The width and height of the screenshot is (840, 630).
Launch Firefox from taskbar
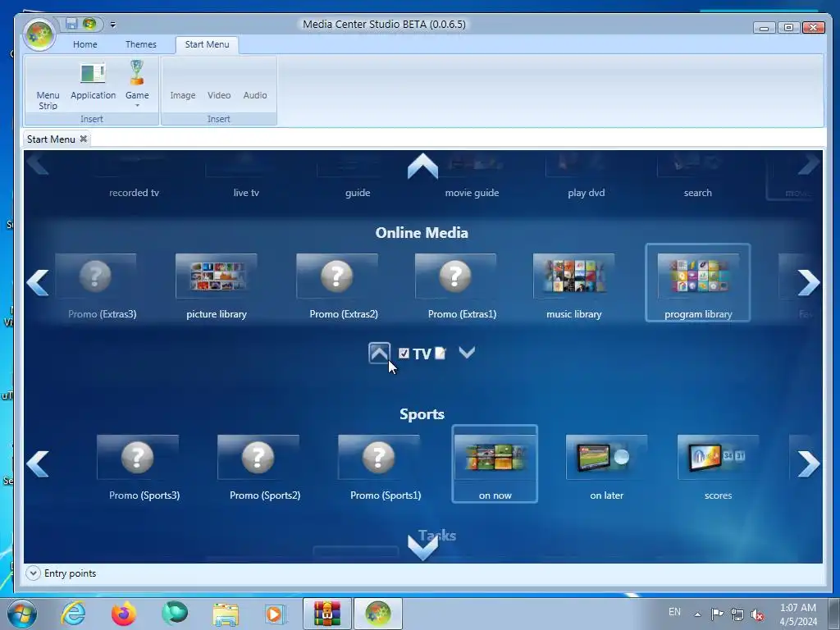click(x=124, y=614)
